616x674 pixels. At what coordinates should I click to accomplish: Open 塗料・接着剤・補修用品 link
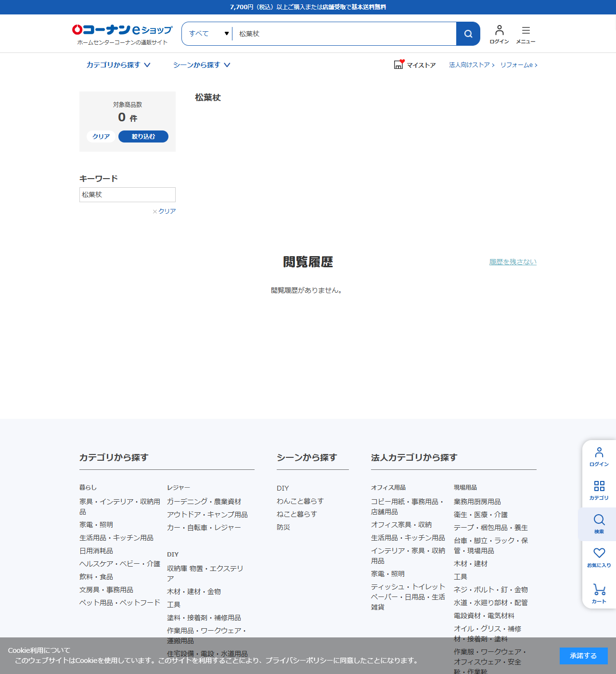204,618
